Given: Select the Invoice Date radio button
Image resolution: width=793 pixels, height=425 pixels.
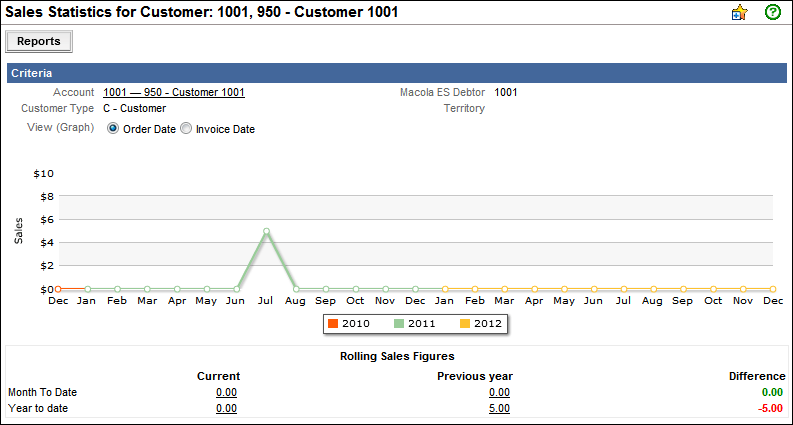Looking at the screenshot, I should 186,129.
